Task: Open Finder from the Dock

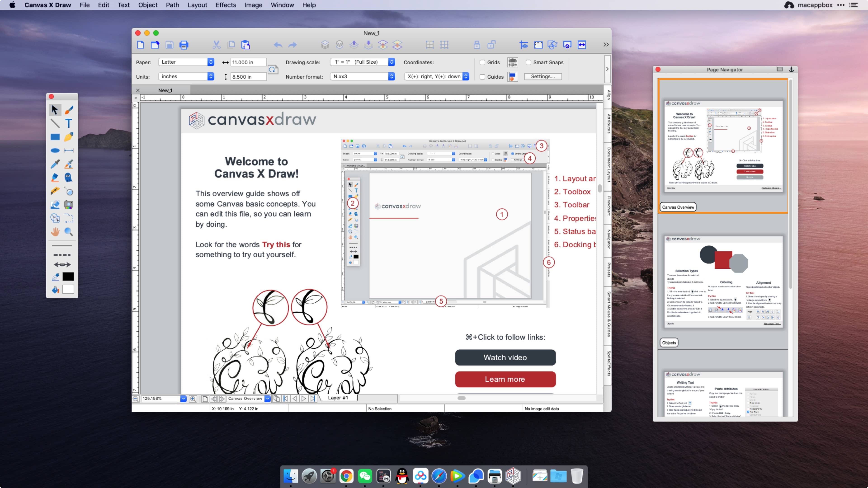Action: [x=290, y=476]
